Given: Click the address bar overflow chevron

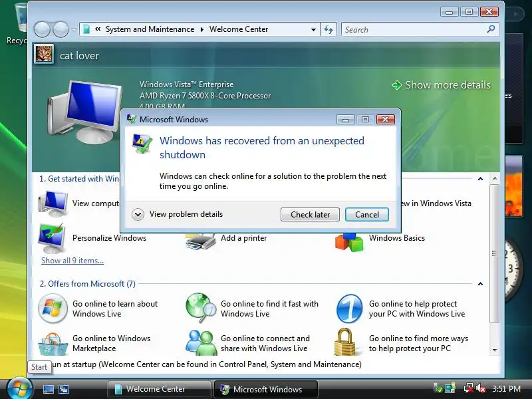Looking at the screenshot, I should tap(98, 29).
